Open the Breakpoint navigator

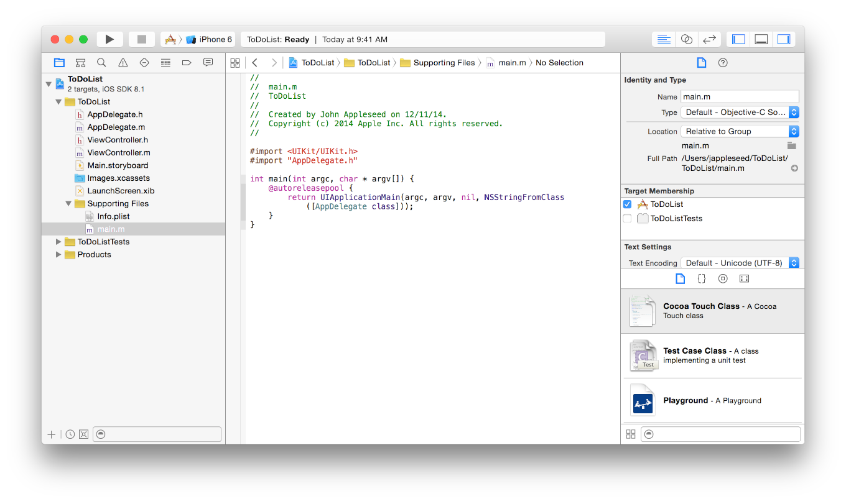pos(187,63)
